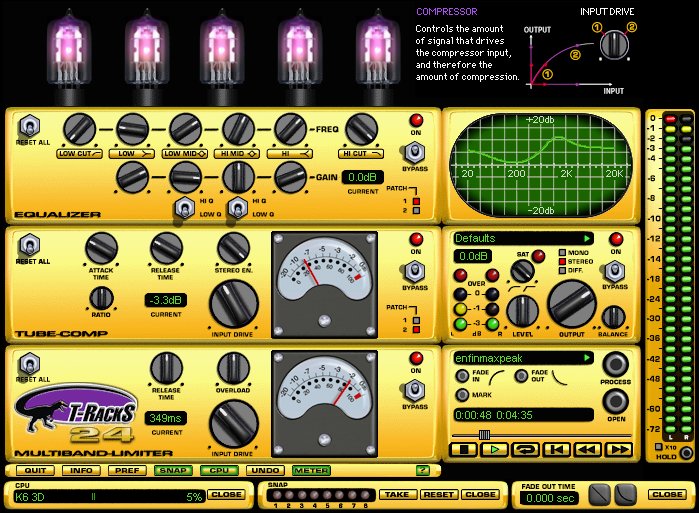Flip the Low Mid Hi Q/Low Q switch
The image size is (699, 513).
185,208
